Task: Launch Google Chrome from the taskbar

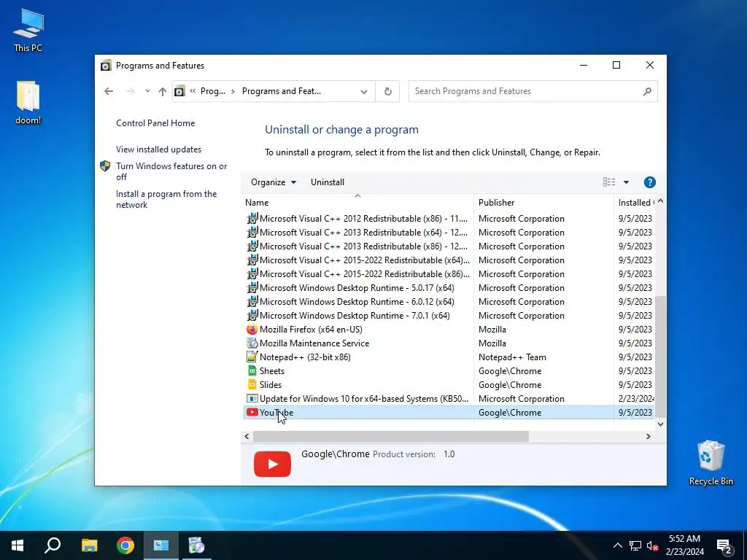Action: pos(125,545)
